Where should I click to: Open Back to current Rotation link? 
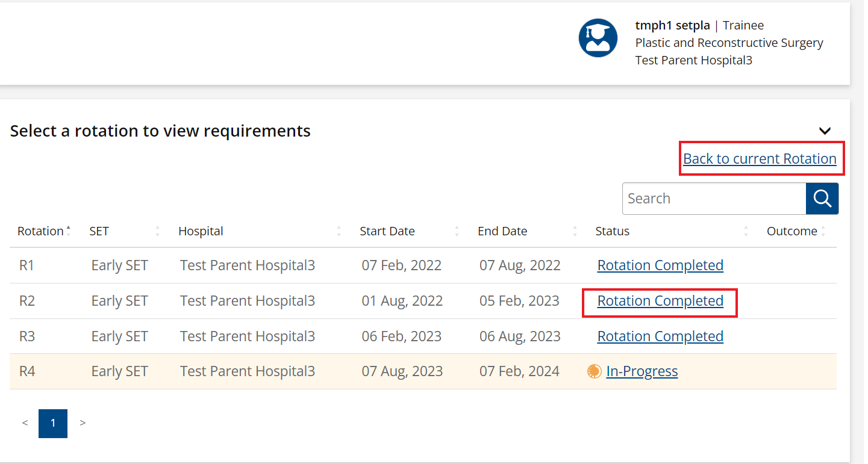pos(760,159)
